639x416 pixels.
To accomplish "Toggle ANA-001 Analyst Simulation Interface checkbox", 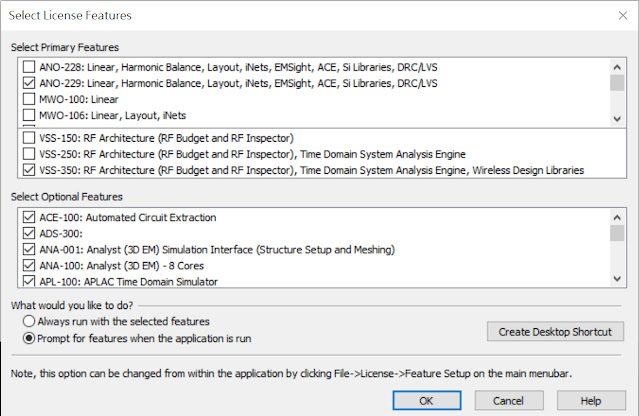I will coord(28,249).
